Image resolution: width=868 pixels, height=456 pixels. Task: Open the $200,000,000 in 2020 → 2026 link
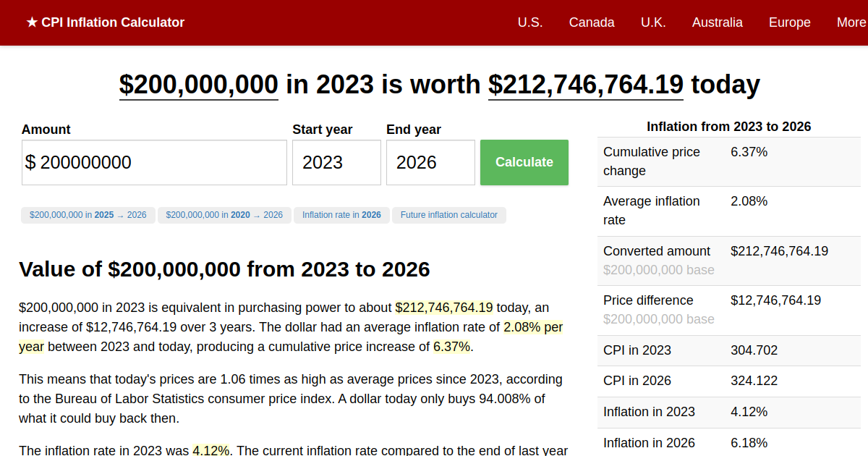point(224,215)
